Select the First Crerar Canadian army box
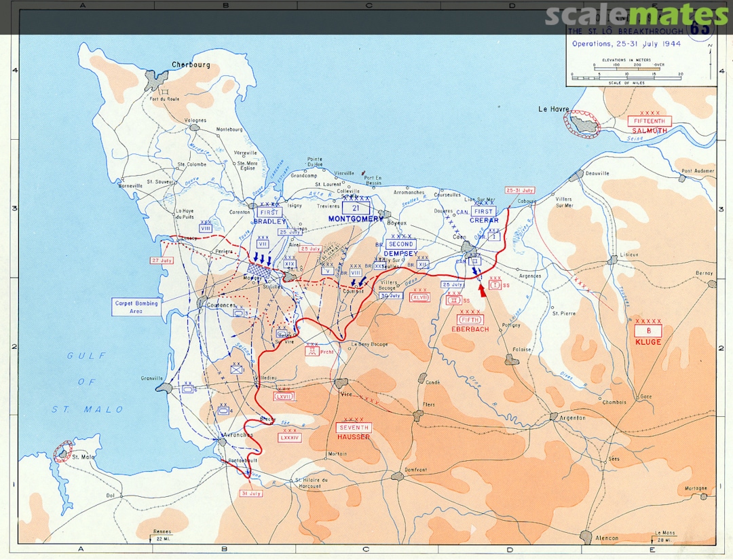This screenshot has height=560, width=733. (x=483, y=212)
